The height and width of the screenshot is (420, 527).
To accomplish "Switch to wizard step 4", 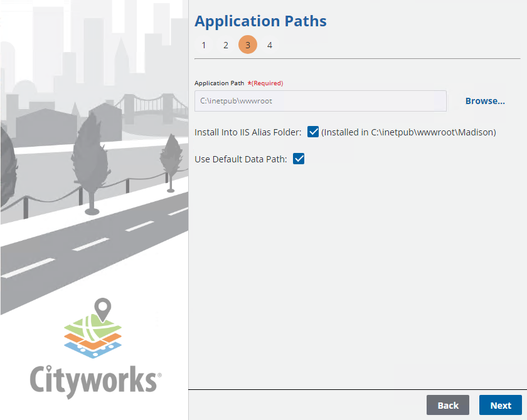I will click(x=270, y=45).
